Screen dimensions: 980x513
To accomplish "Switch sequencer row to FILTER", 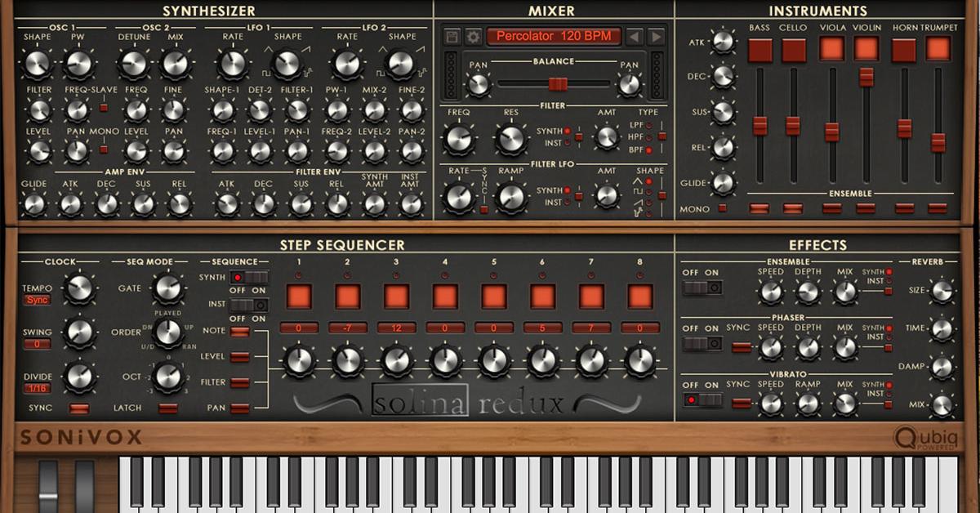I will point(238,382).
